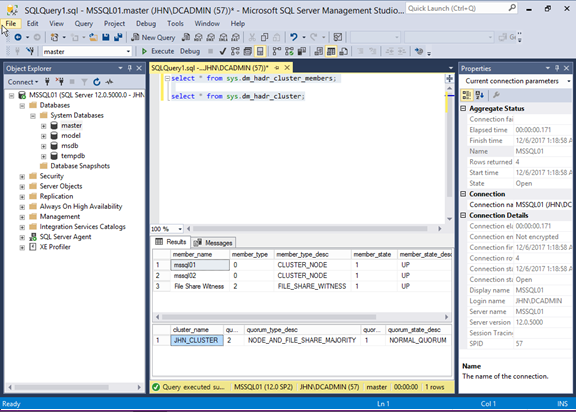Image resolution: width=576 pixels, height=412 pixels.
Task: Click the Undo arrow icon
Action: (294, 37)
